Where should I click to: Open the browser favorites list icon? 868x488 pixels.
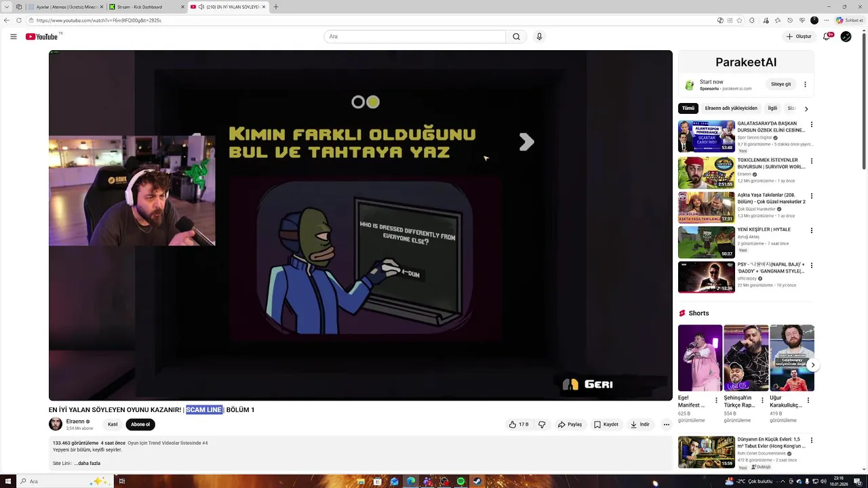(x=778, y=20)
